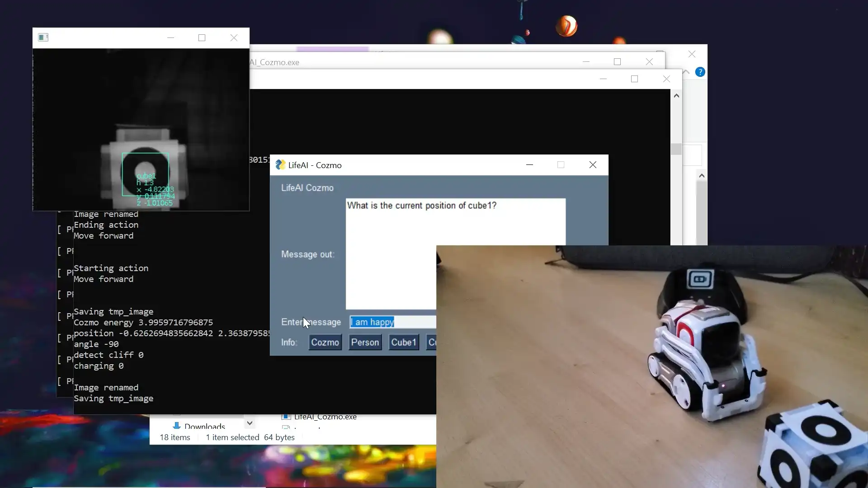868x488 pixels.
Task: Select the Cube1 info button
Action: [x=404, y=342]
